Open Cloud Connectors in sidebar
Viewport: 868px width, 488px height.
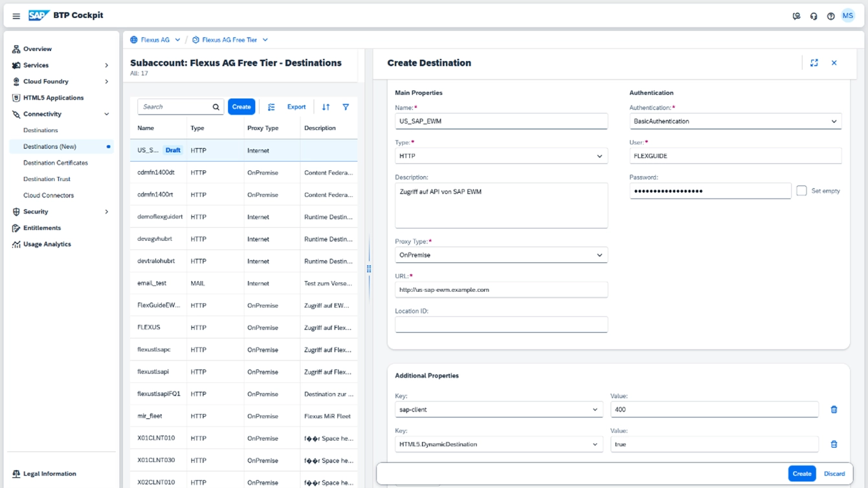(x=49, y=195)
